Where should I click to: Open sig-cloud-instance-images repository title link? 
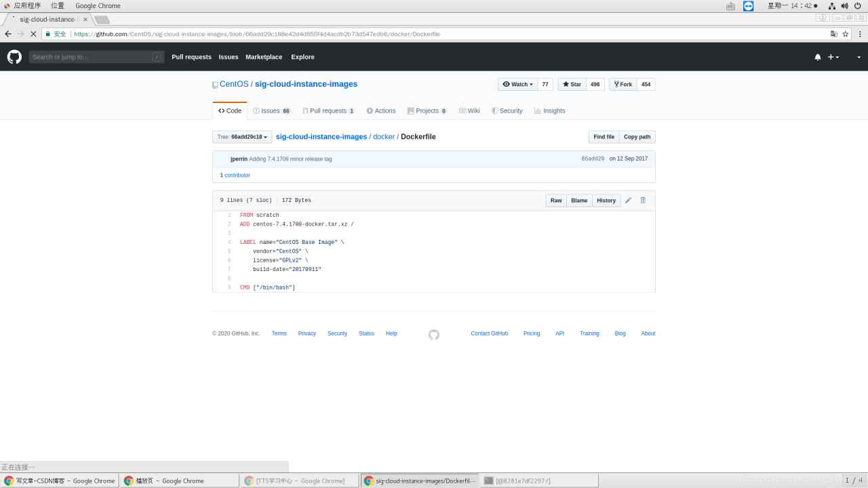(306, 84)
